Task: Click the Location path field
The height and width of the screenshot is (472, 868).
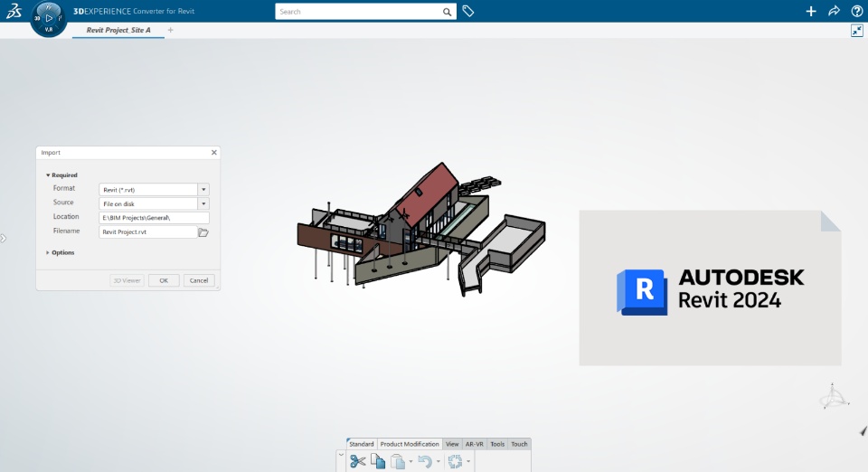Action: [154, 217]
